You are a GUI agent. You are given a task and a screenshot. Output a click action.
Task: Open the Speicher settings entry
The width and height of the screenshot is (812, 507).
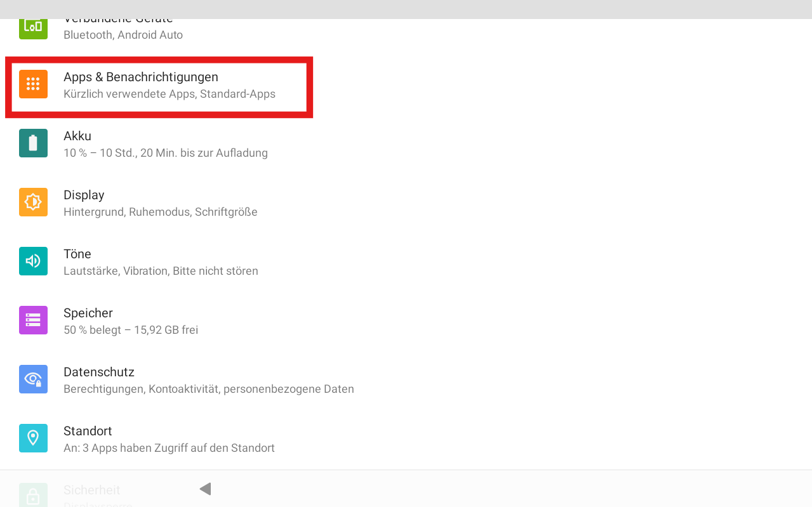coord(406,321)
